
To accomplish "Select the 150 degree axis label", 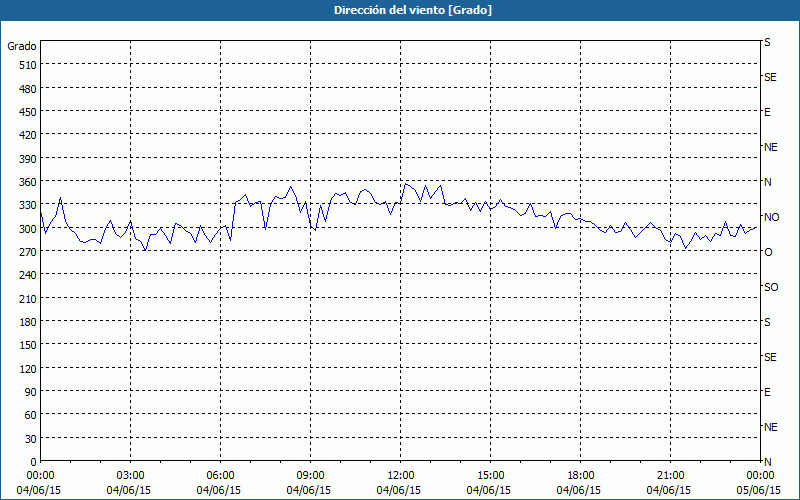I will [x=29, y=345].
